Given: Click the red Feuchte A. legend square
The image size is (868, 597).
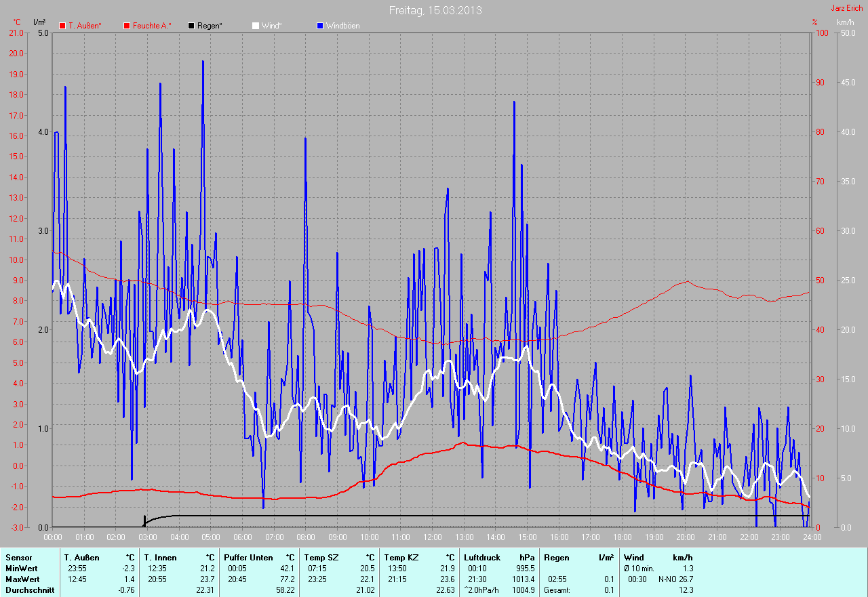Looking at the screenshot, I should pos(127,26).
